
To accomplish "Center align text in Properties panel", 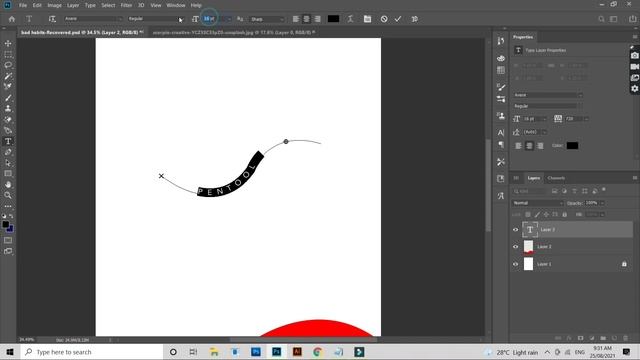I will click(x=529, y=146).
